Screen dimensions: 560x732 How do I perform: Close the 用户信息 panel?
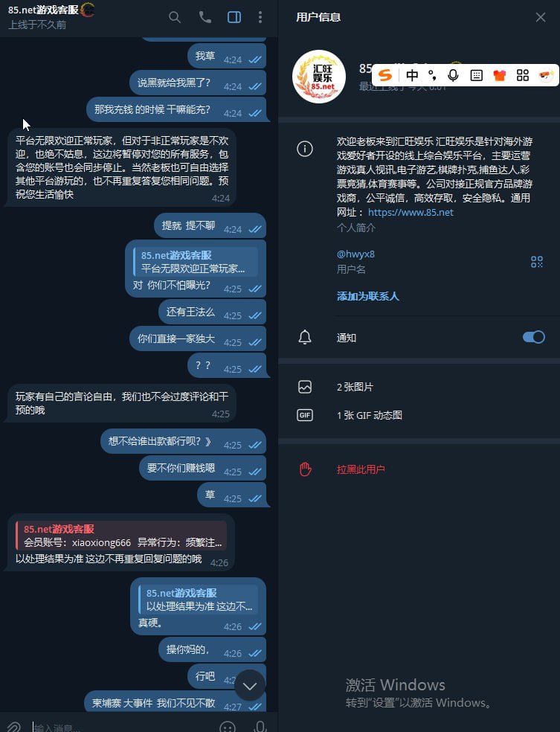(541, 17)
